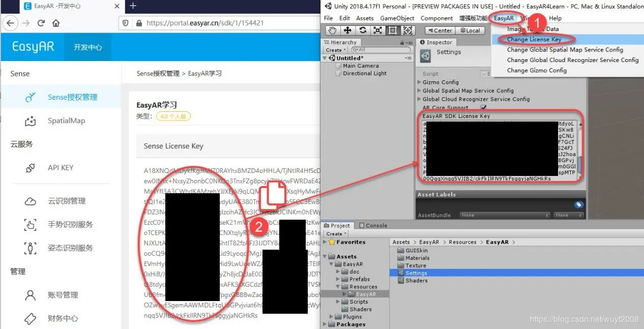Open the AssetBundle name dropdown
The width and height of the screenshot is (644, 329).
tap(505, 216)
